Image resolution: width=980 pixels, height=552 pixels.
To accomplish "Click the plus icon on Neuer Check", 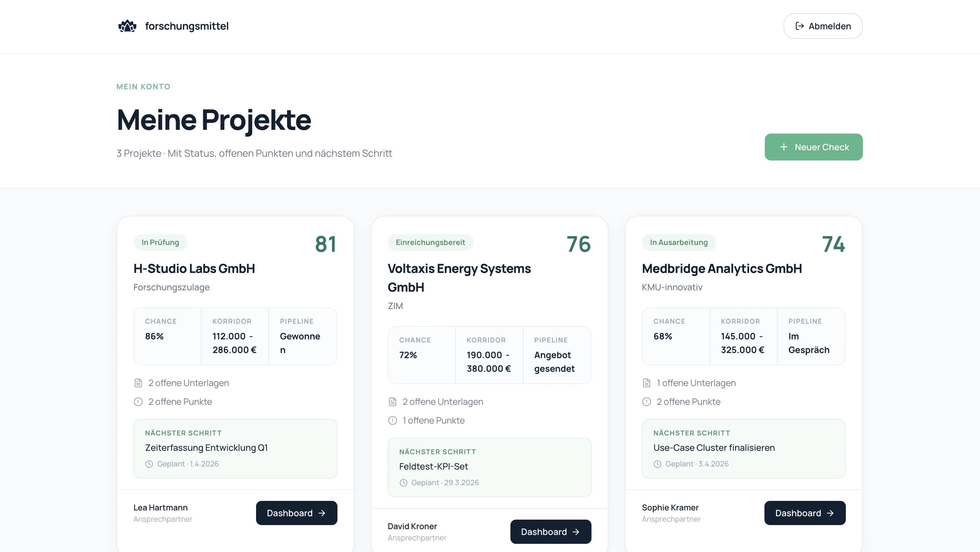I will [783, 147].
